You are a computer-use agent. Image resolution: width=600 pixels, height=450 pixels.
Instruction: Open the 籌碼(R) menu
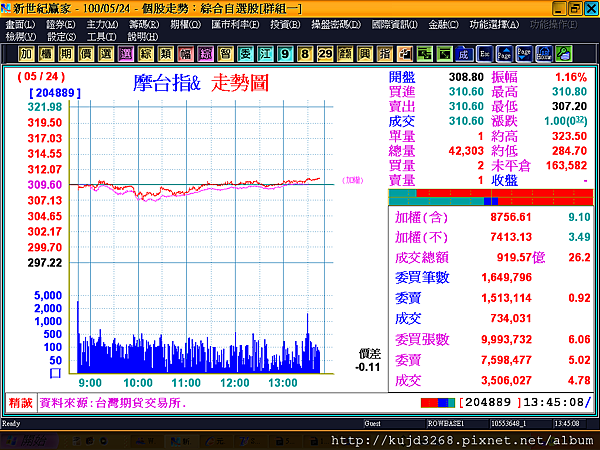[x=144, y=25]
